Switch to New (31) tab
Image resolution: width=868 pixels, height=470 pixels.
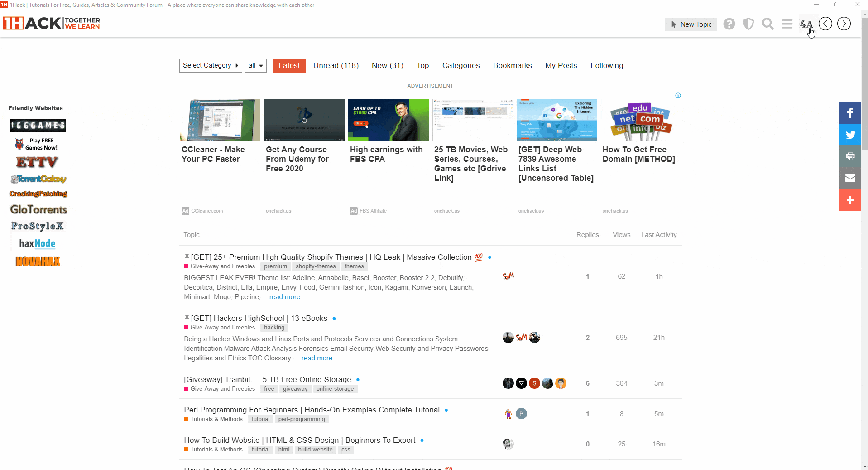pyautogui.click(x=388, y=66)
